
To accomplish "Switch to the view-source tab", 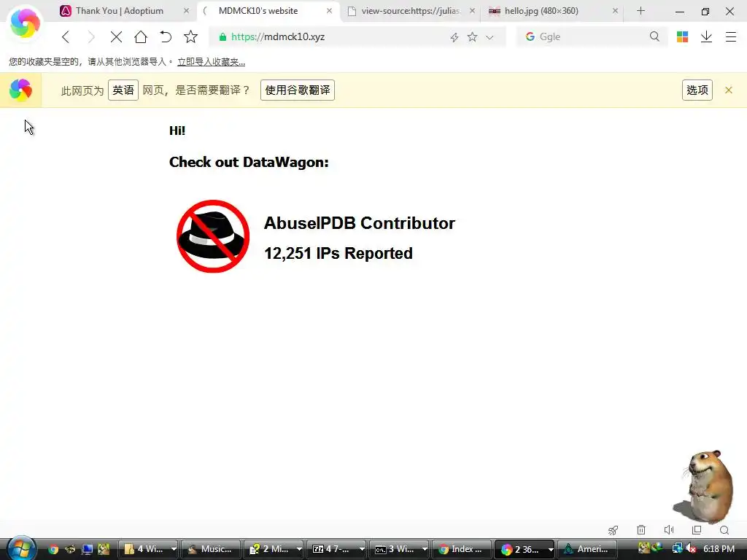I will point(410,10).
